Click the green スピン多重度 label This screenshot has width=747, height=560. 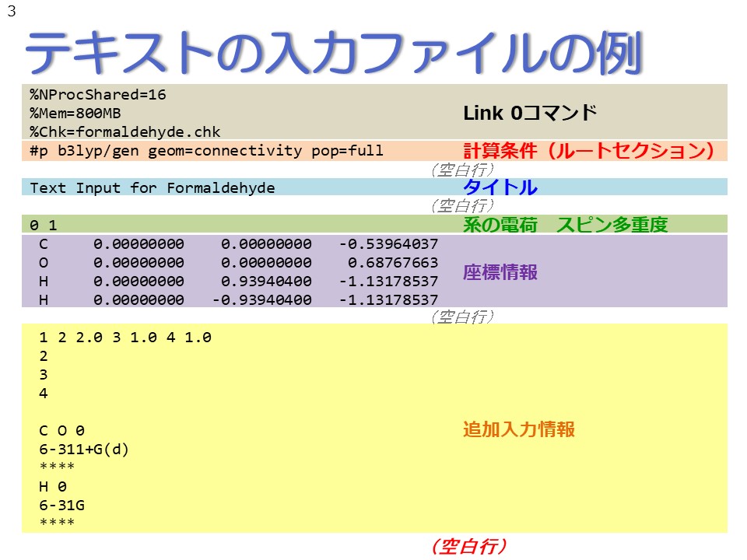click(612, 224)
